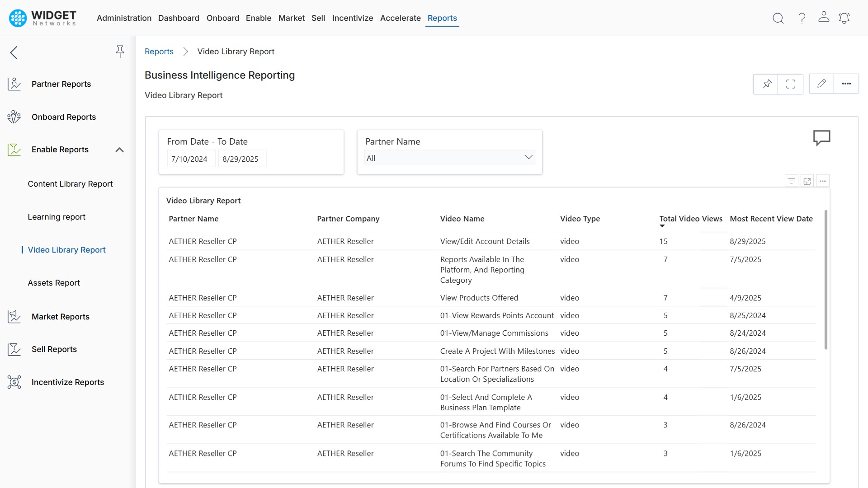Open the comments speech bubble icon
Image resolution: width=868 pixels, height=488 pixels.
[x=821, y=138]
